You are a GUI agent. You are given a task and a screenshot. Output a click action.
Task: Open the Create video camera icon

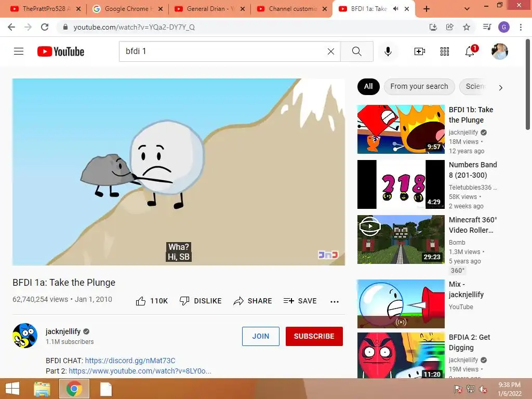click(x=419, y=51)
